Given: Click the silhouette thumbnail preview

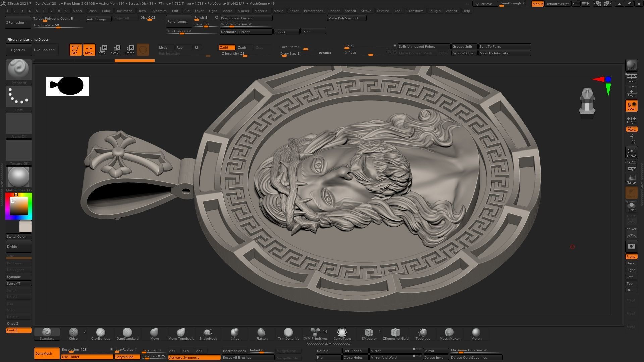Looking at the screenshot, I should [68, 86].
